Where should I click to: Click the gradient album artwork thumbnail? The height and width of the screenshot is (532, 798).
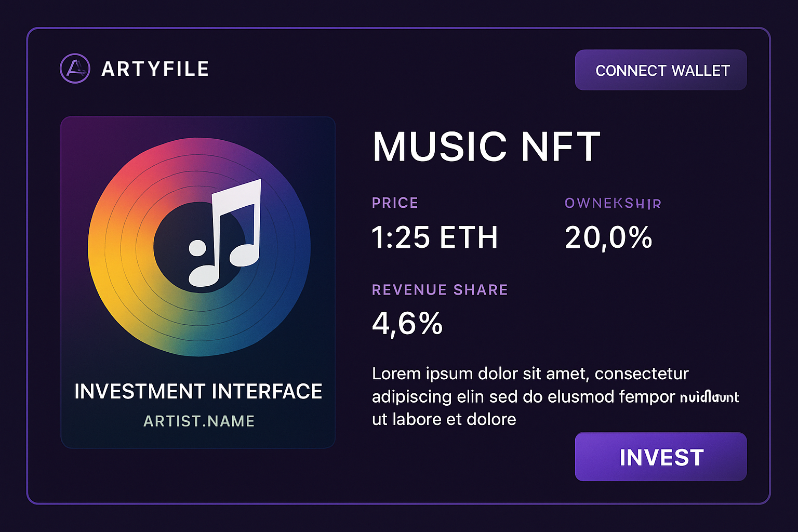(x=198, y=281)
